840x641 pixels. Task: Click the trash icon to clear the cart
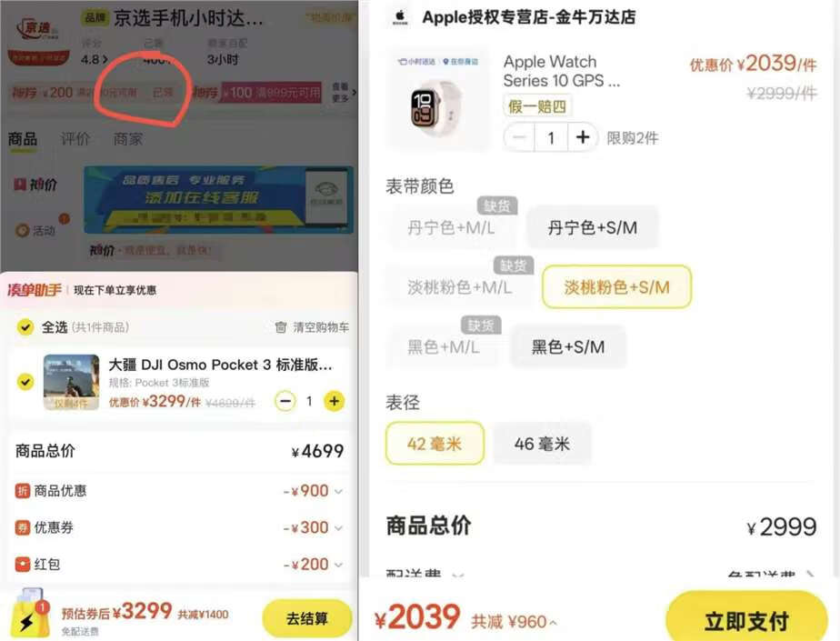pos(281,327)
